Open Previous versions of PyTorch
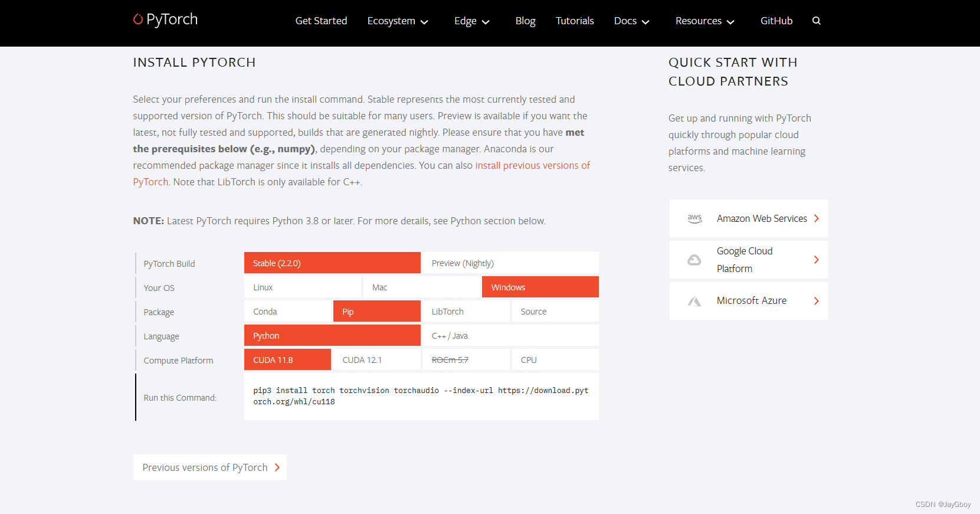980x514 pixels. tap(210, 467)
